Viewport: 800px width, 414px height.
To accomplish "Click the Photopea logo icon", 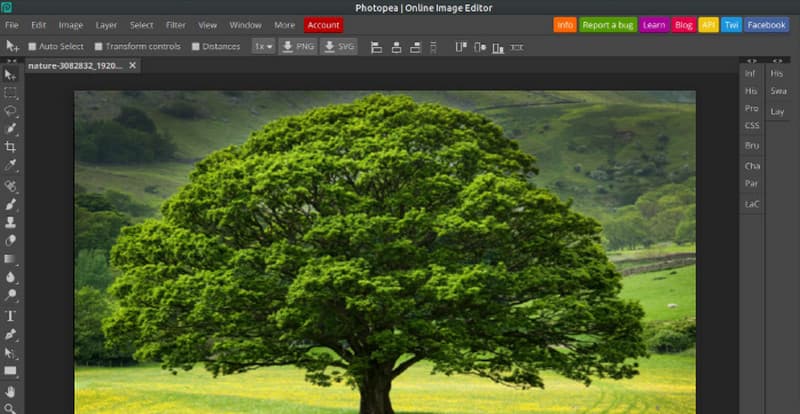I will 7,7.
